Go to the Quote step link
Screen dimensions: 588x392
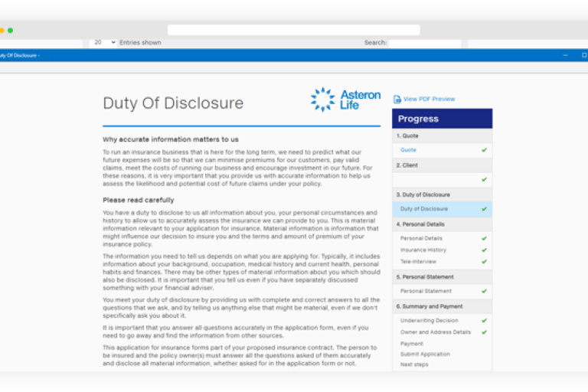[408, 150]
